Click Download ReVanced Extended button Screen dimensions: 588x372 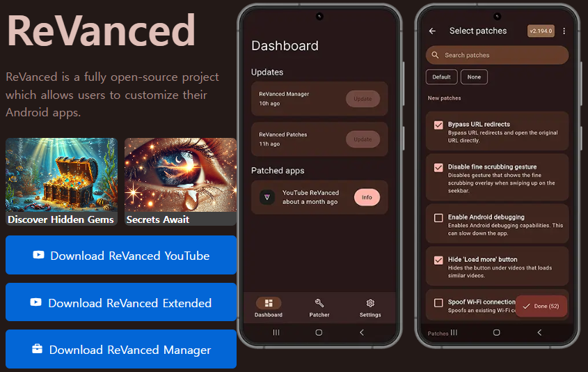tap(121, 302)
